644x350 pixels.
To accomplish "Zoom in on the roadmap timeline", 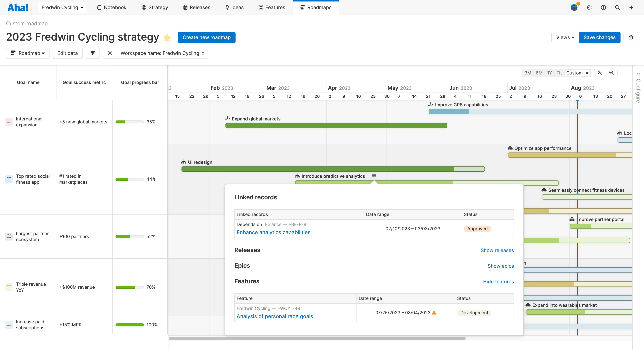I will (x=600, y=73).
